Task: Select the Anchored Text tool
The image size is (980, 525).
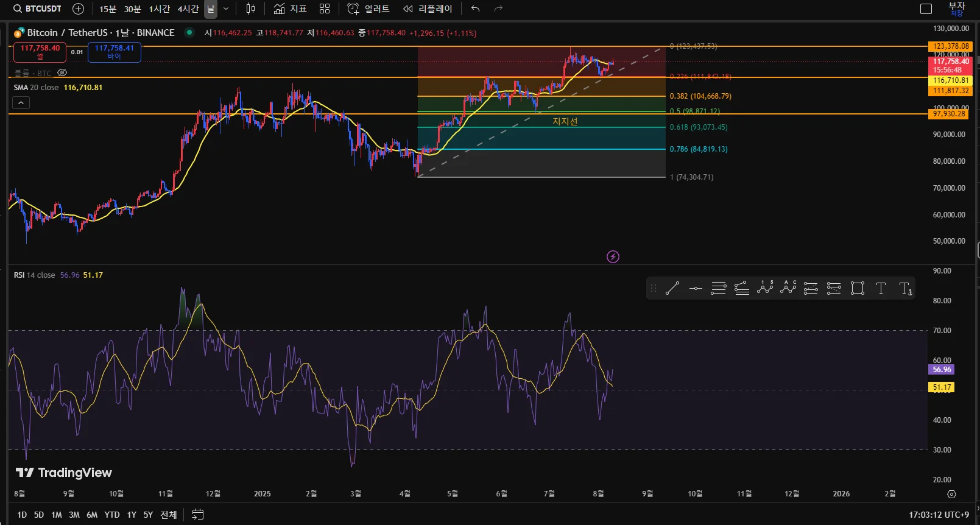Action: click(x=906, y=288)
